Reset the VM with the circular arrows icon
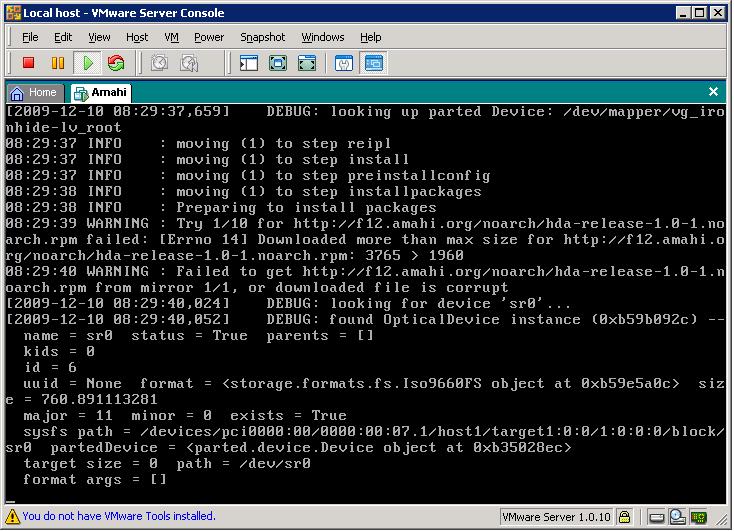Viewport: 734px width, 531px height. pos(116,63)
